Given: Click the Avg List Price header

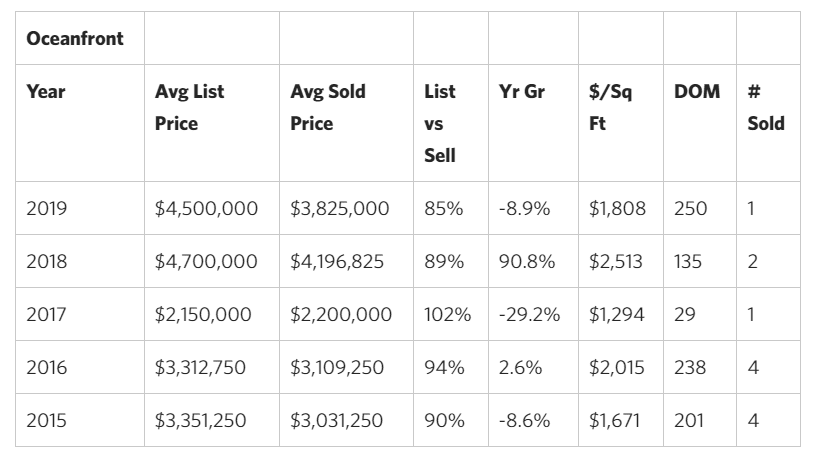Looking at the screenshot, I should click(x=190, y=107).
